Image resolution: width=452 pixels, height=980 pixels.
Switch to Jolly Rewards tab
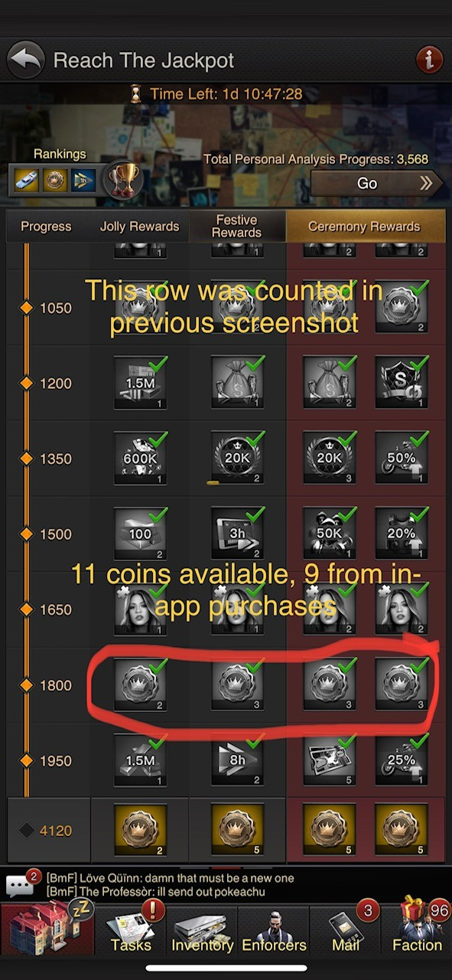tap(139, 227)
